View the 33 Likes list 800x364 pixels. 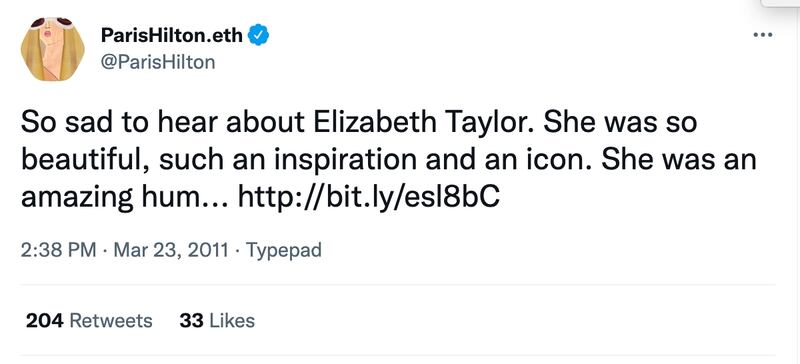click(217, 321)
